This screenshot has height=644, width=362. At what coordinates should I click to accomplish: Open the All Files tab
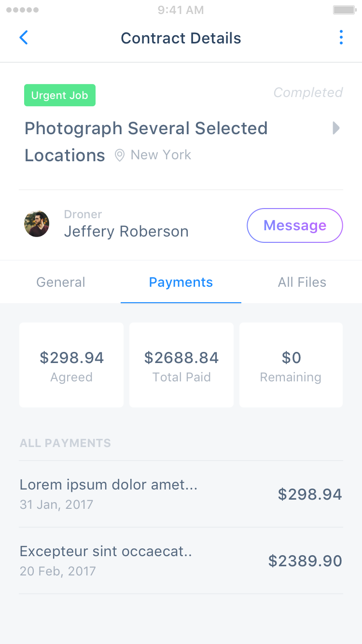pos(302,282)
